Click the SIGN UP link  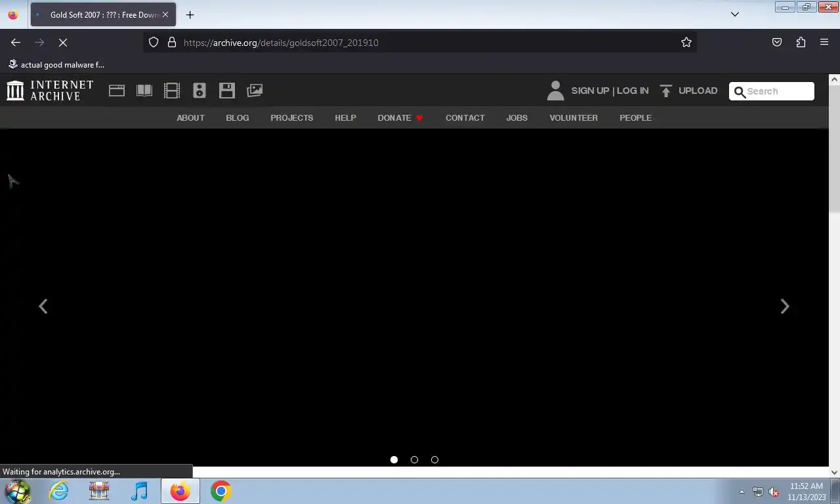point(590,91)
